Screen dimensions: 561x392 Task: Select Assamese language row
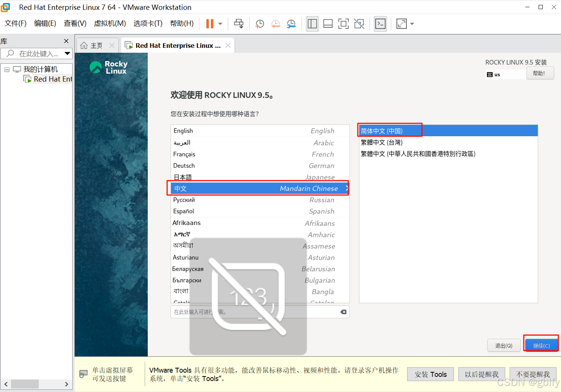(x=260, y=246)
